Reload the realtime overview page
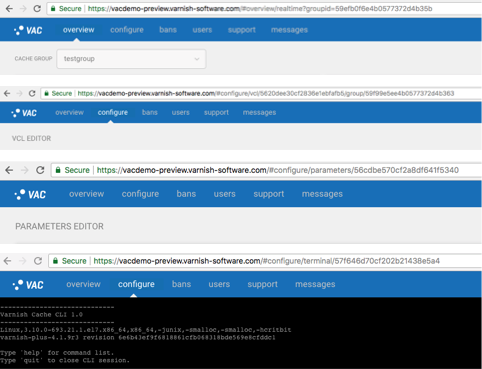 pyautogui.click(x=37, y=8)
